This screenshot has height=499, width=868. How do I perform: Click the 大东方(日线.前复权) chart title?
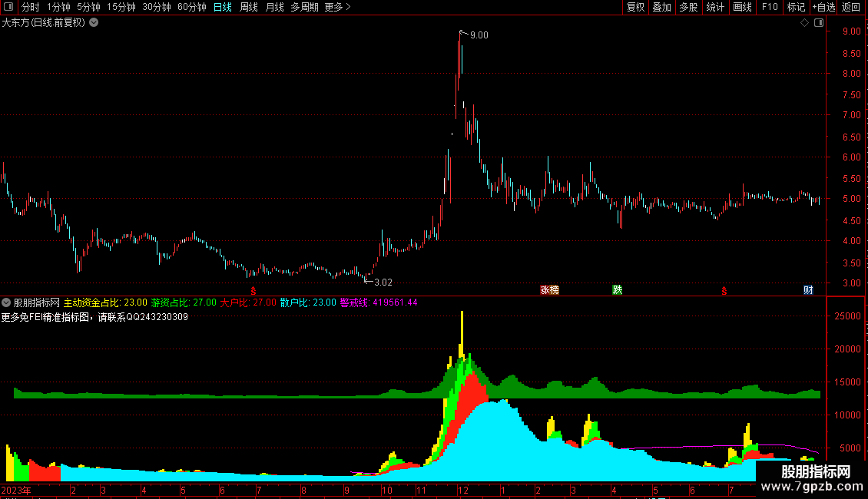coord(44,23)
